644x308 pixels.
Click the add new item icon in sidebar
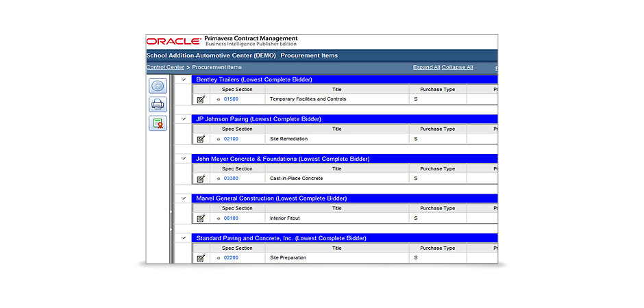coord(158,86)
